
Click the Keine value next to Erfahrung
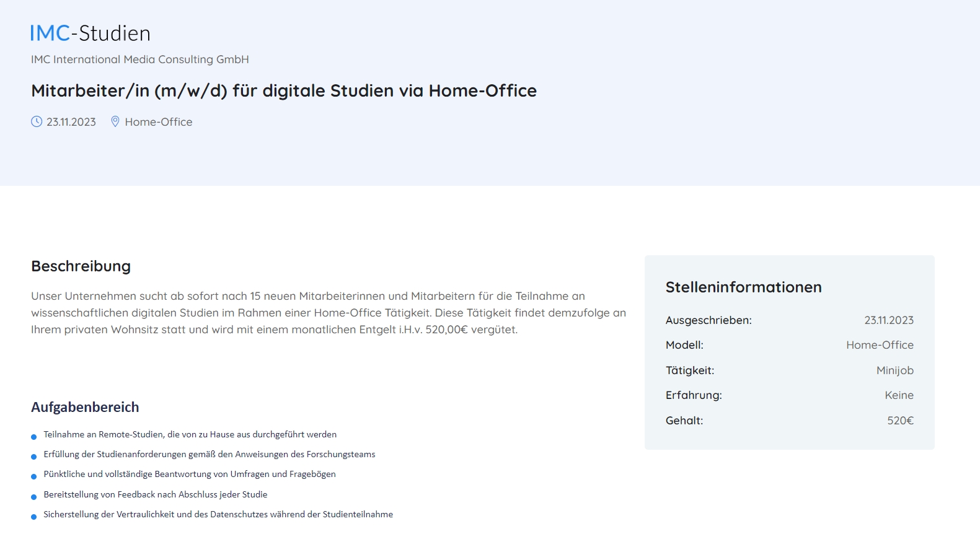(899, 395)
